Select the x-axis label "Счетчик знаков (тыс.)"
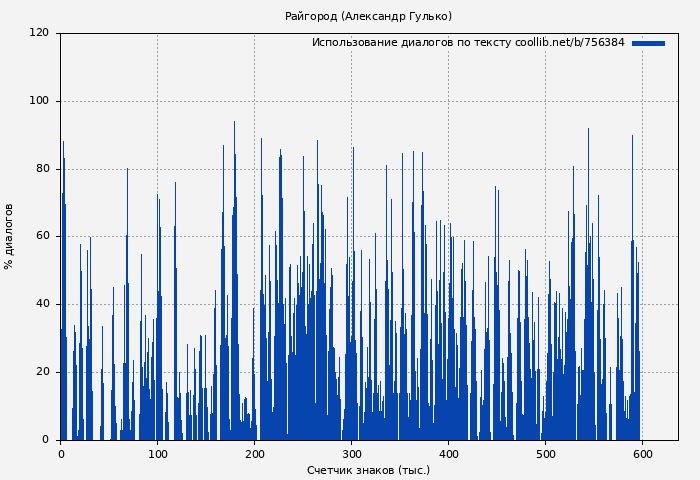Image resolution: width=700 pixels, height=480 pixels. point(368,470)
